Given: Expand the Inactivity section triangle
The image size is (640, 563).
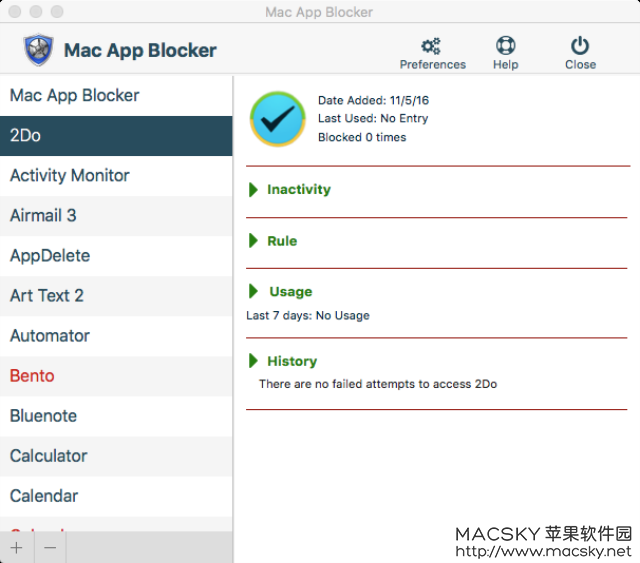Looking at the screenshot, I should [x=253, y=189].
